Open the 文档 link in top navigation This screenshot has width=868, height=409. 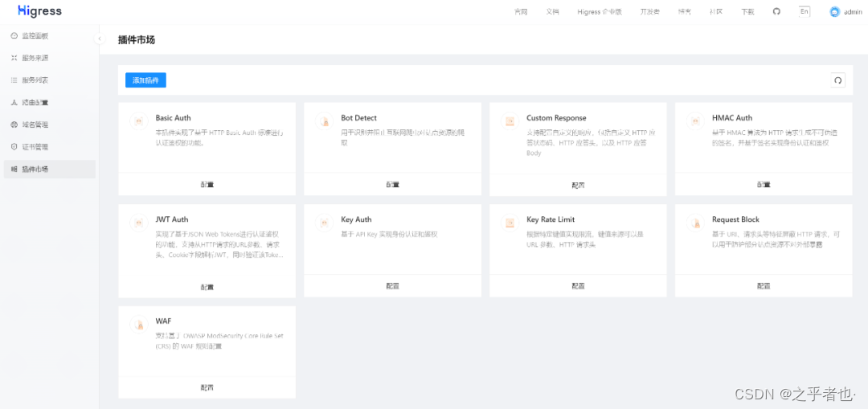pyautogui.click(x=552, y=11)
